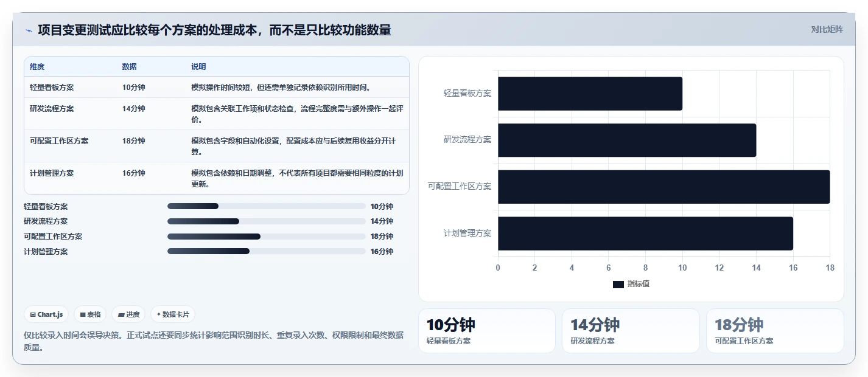Click the 可配置工作区方案 bar in the chart
This screenshot has height=377, width=868.
663,187
